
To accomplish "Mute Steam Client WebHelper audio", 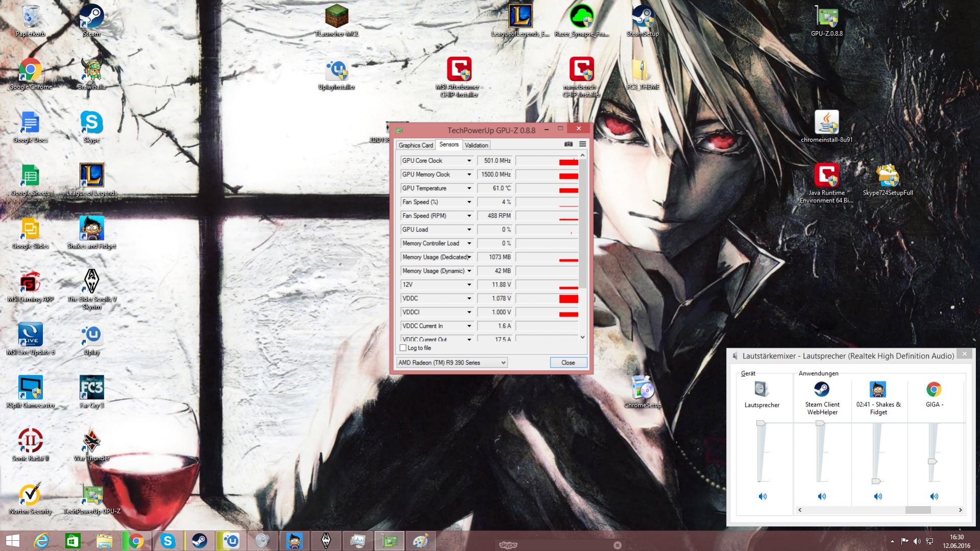I will pos(822,496).
